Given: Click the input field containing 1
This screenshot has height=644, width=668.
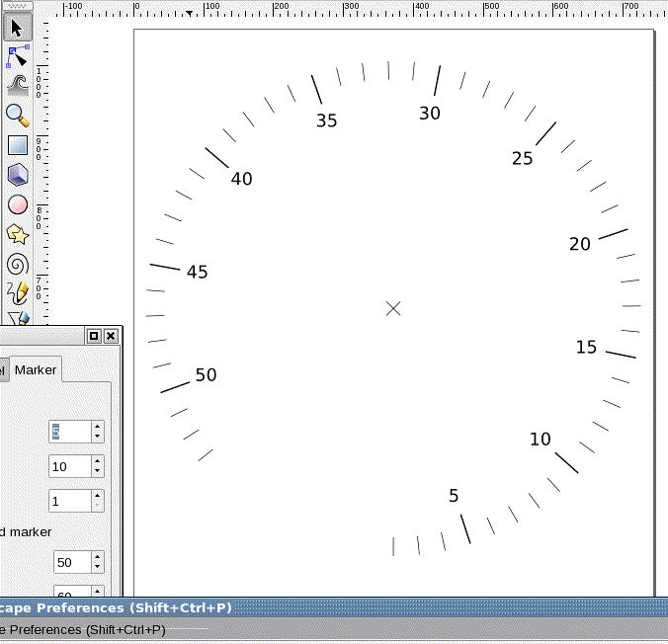Looking at the screenshot, I should pyautogui.click(x=70, y=501).
